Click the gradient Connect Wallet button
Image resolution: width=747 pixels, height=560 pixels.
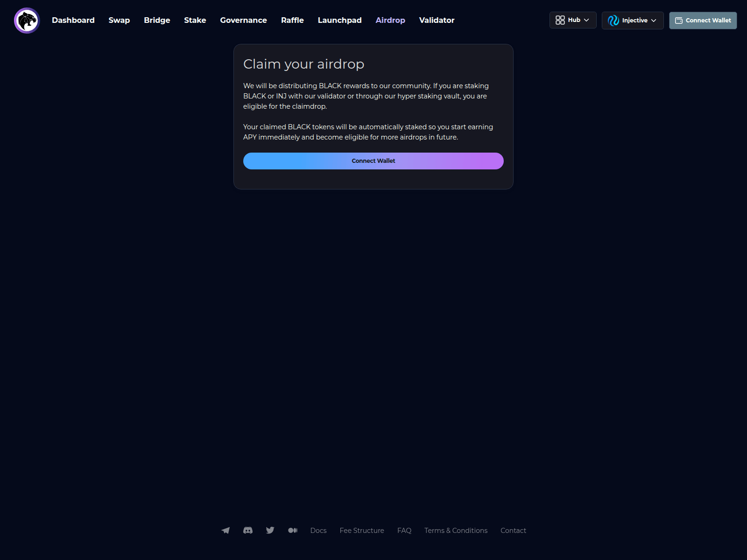pyautogui.click(x=373, y=161)
